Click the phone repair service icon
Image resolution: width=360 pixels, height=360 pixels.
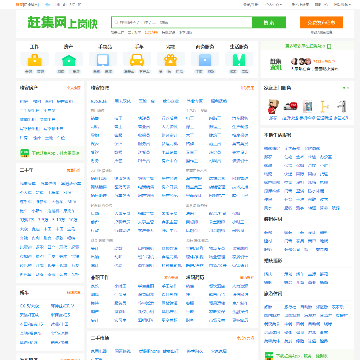pos(308,107)
